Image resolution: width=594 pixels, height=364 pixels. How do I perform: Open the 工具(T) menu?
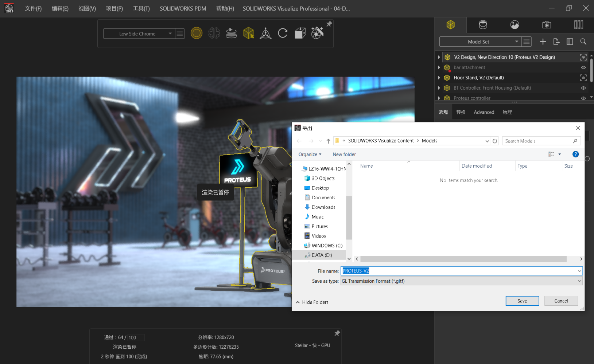coord(141,8)
